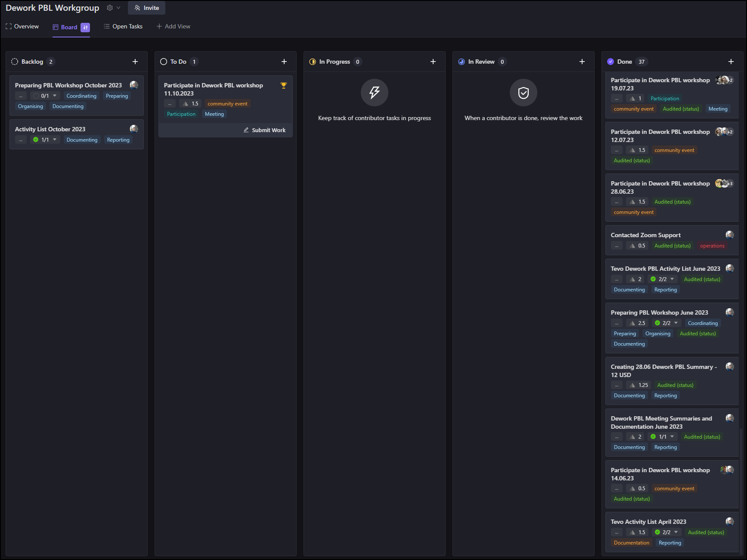Click the operations tag on Zoom Support card

click(x=712, y=246)
